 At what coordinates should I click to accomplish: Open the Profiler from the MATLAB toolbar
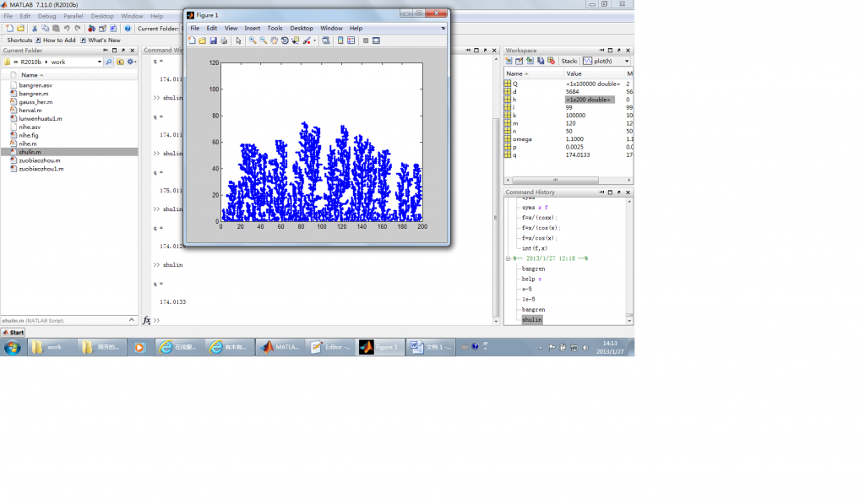click(x=113, y=28)
